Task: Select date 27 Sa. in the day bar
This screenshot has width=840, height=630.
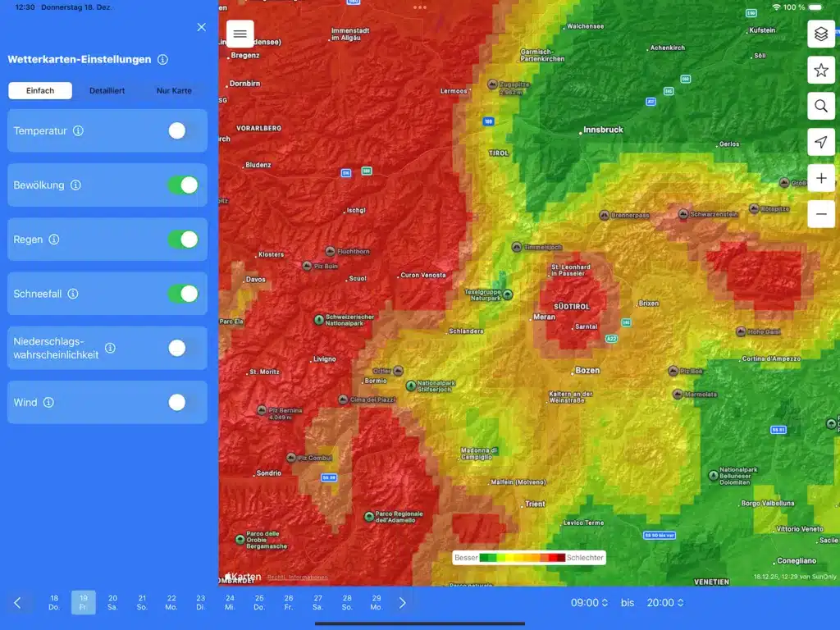Action: coord(317,603)
